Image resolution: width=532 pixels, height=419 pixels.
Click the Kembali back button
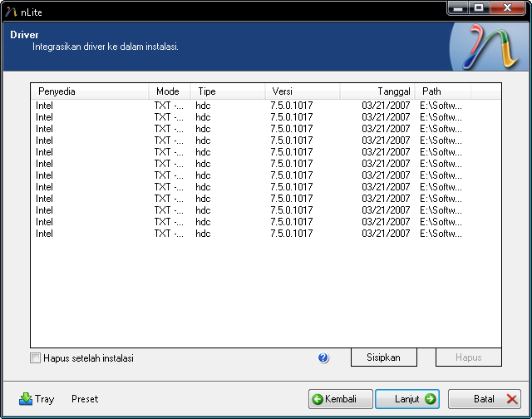point(341,399)
